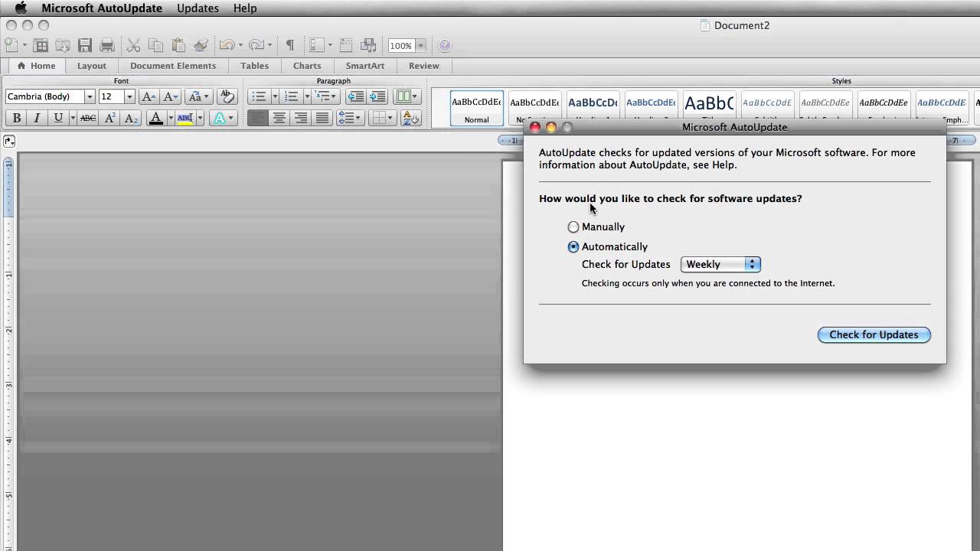Open the Apple menu
980x551 pixels.
(21, 8)
